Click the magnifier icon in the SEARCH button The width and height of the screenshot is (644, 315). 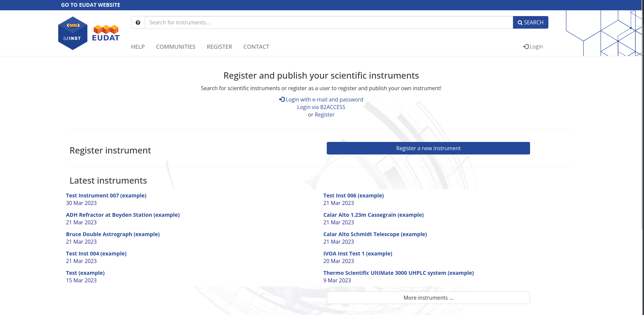click(520, 22)
